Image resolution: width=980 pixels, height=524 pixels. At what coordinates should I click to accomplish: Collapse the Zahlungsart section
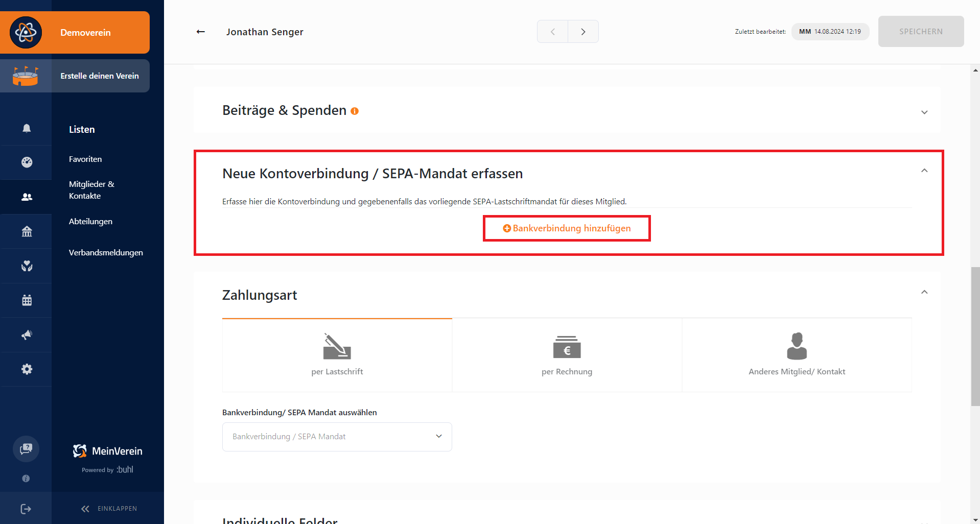[924, 292]
